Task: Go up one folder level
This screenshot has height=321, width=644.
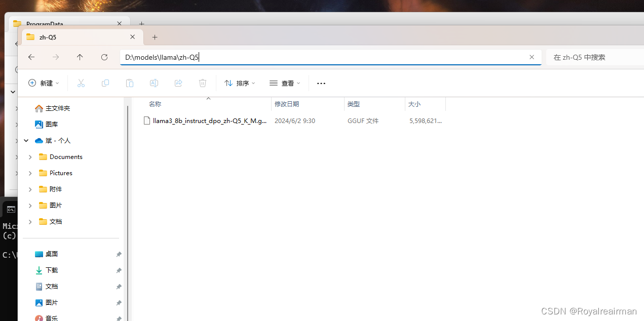Action: (x=80, y=57)
